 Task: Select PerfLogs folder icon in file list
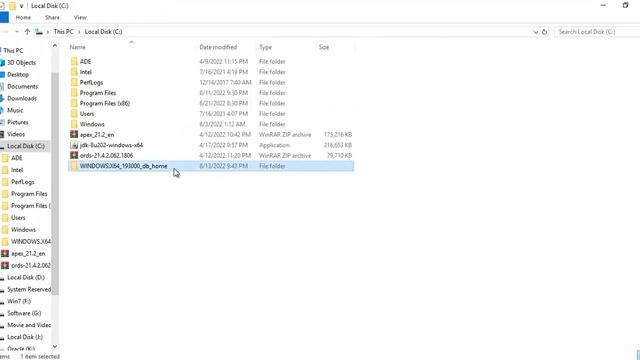click(74, 82)
